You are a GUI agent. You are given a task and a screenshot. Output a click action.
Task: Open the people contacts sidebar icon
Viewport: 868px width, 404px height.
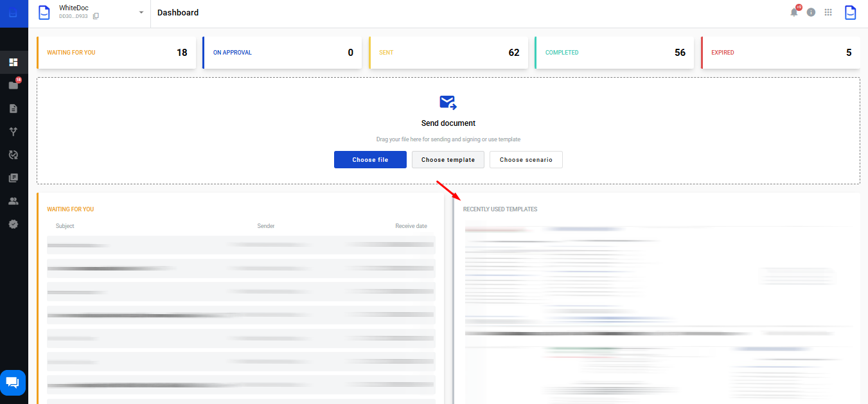click(x=13, y=201)
